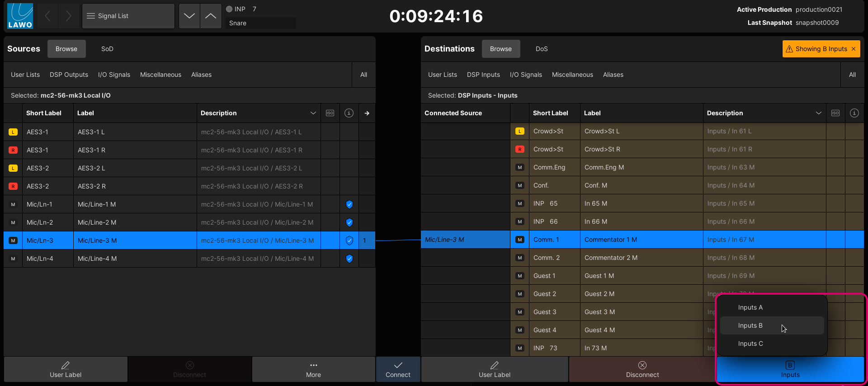Click ISO column icon in Sources header
868x386 pixels.
coord(330,113)
